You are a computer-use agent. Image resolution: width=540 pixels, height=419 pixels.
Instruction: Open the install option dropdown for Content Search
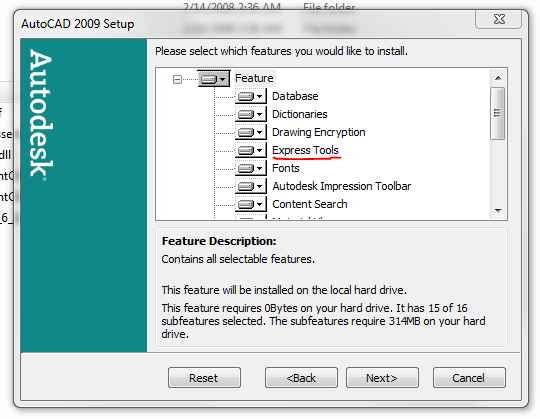[x=251, y=204]
